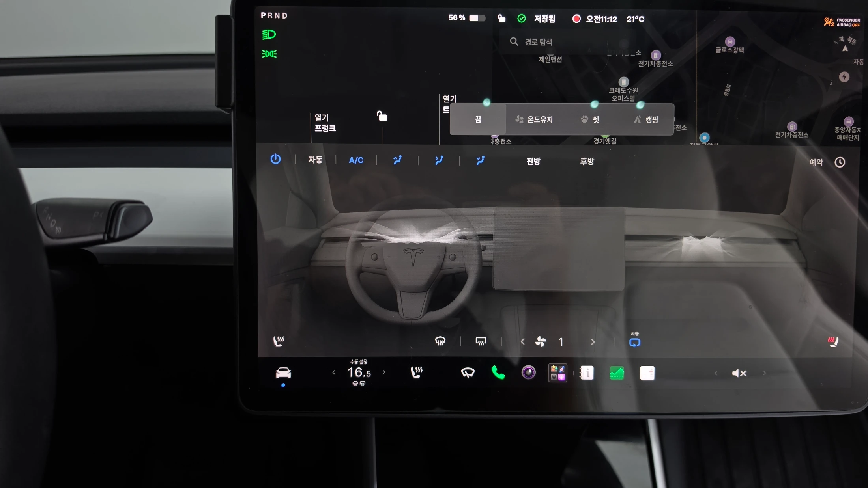This screenshot has height=488, width=868.
Task: Select 펫 dog mode
Action: 590,119
